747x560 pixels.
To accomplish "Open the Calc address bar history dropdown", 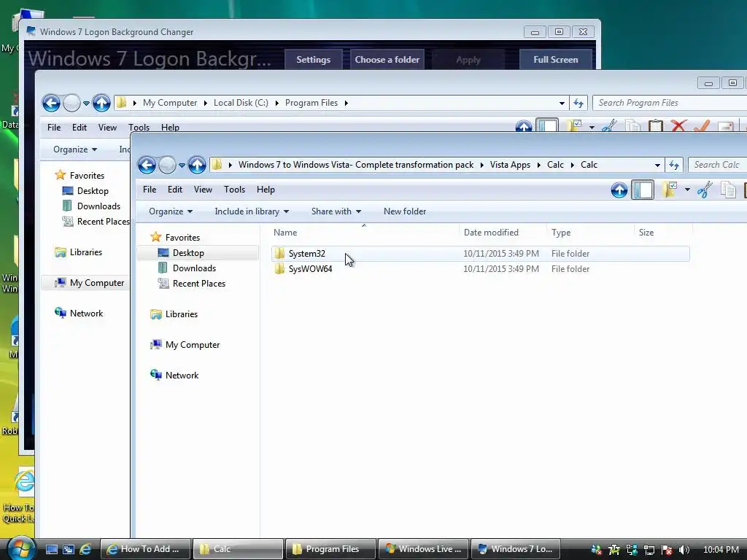I will pos(657,166).
